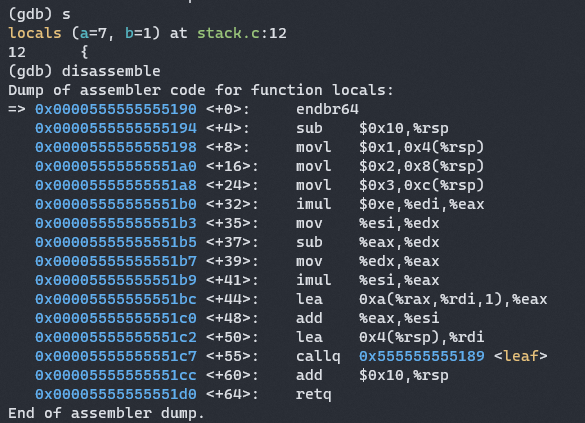Click the callq target address 0x555555555189

pyautogui.click(x=422, y=356)
